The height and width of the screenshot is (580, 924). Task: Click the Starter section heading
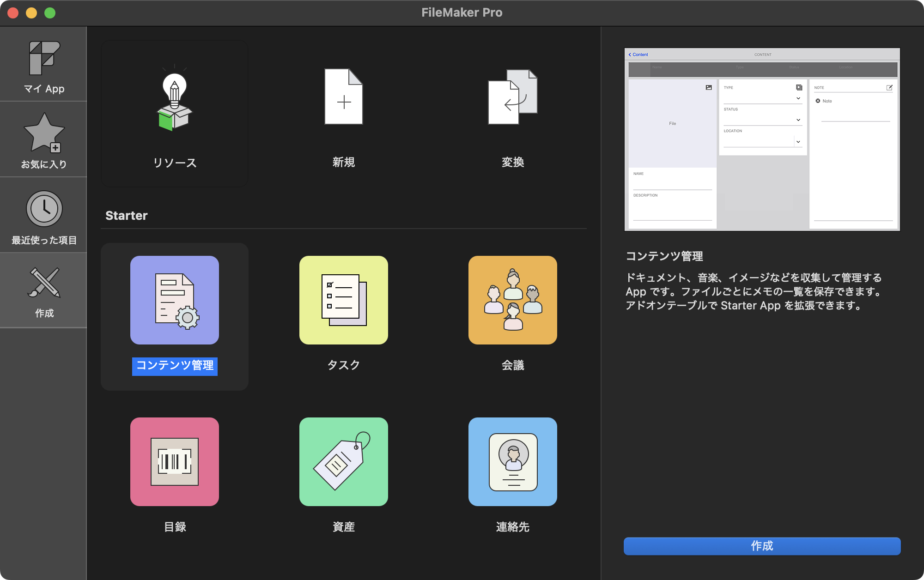click(x=127, y=216)
